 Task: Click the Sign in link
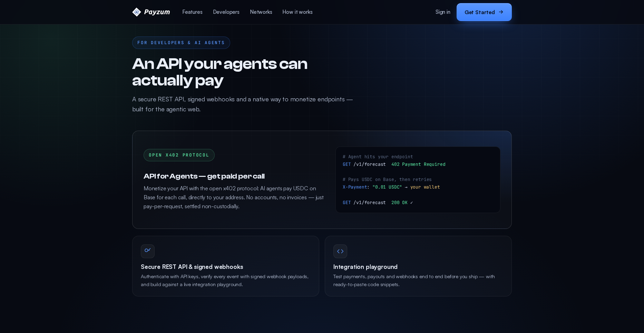tap(443, 12)
